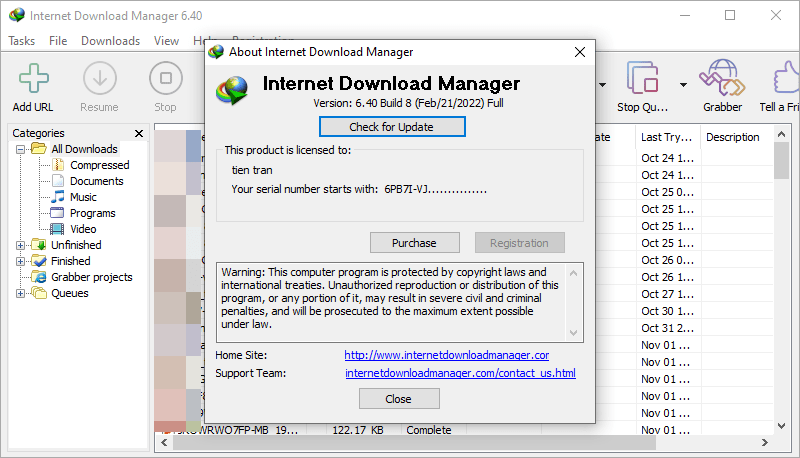The width and height of the screenshot is (800, 458).
Task: Select the Compressed category
Action: click(99, 165)
